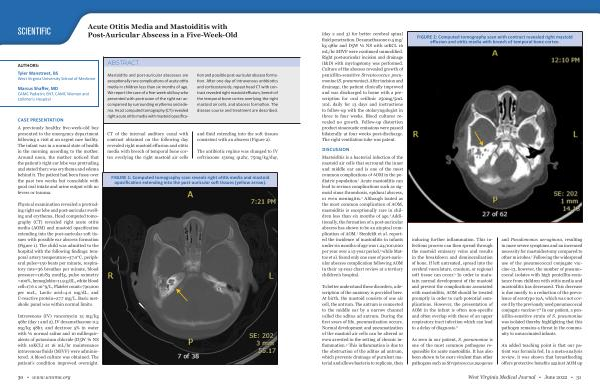Click West Virginia Medical Journal footer text
This screenshot has height=388, width=600.
(496, 377)
